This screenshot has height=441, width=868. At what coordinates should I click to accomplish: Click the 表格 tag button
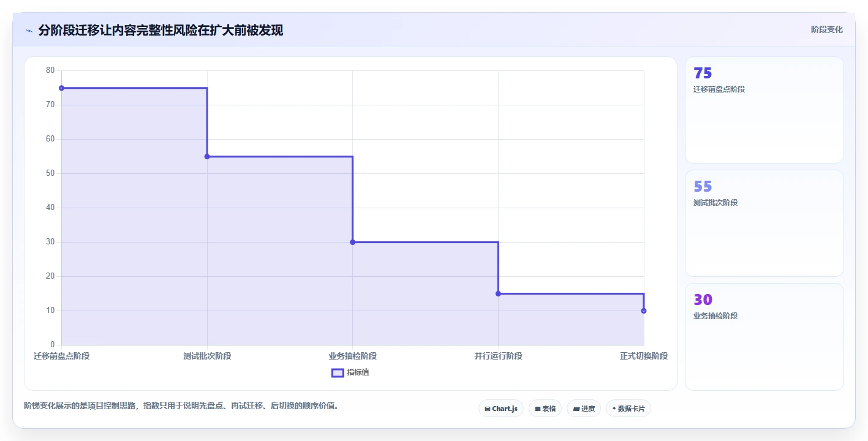click(x=545, y=409)
